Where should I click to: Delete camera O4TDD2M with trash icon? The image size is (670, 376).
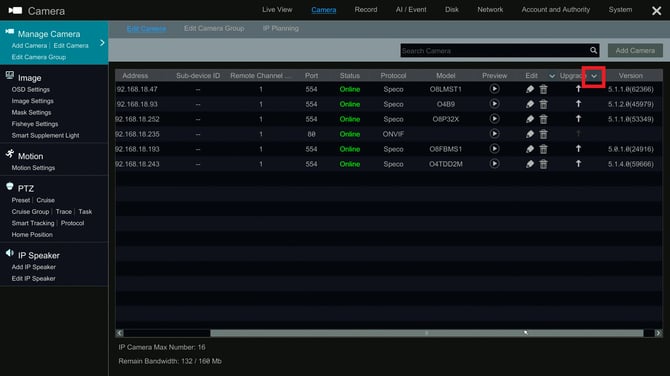coord(544,164)
